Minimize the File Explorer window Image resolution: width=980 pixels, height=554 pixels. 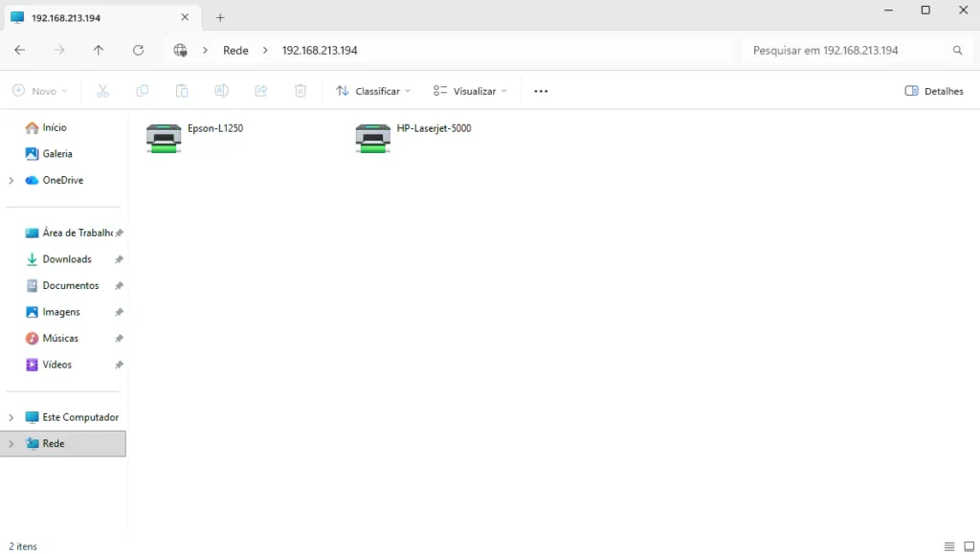(x=888, y=10)
